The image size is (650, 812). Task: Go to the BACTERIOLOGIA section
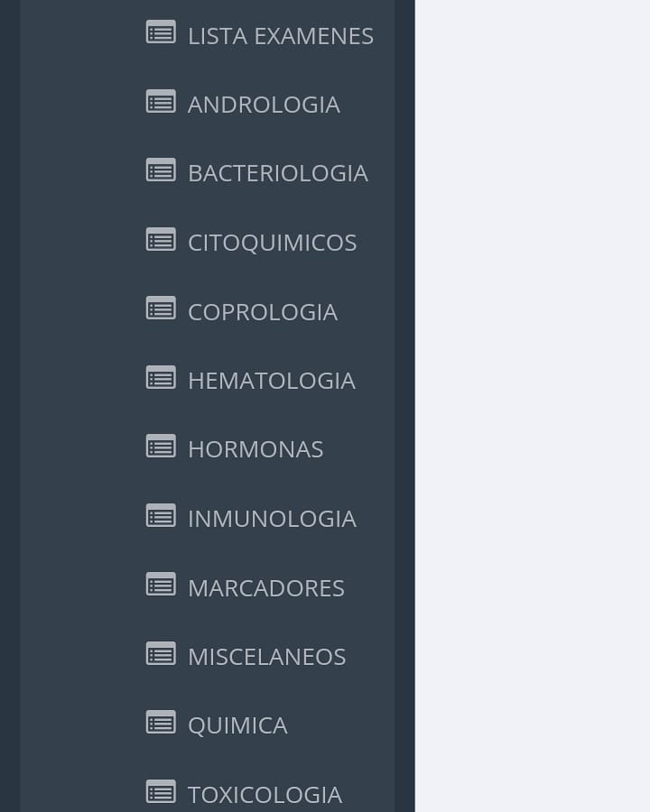point(278,173)
